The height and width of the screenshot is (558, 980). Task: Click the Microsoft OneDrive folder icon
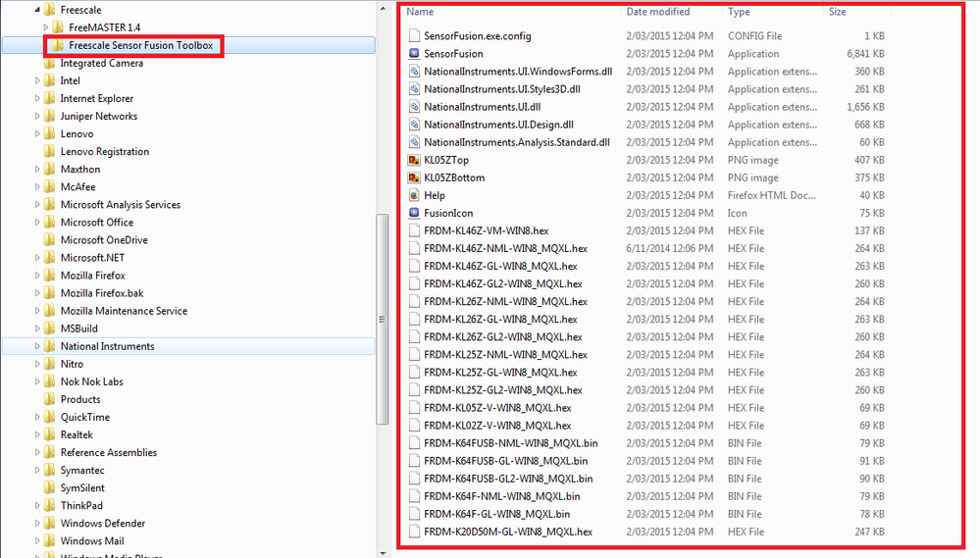(x=49, y=240)
